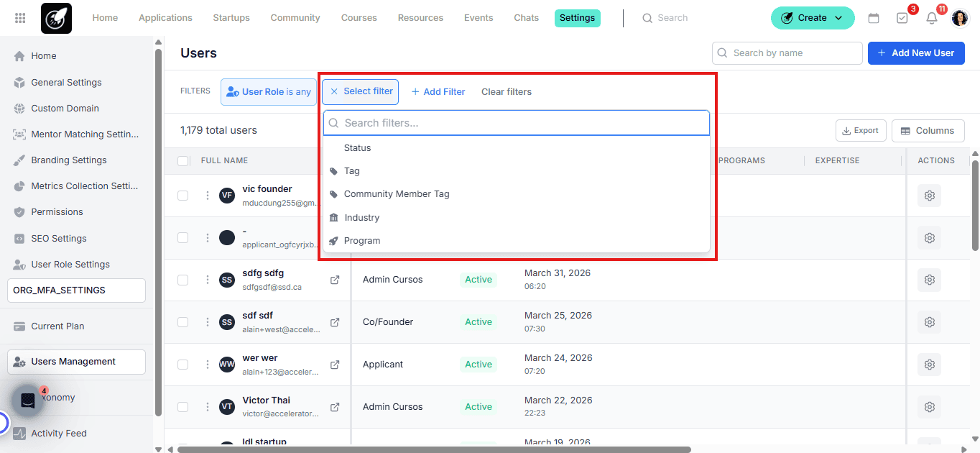
Task: Click the Status option in the filter list
Action: 517,147
